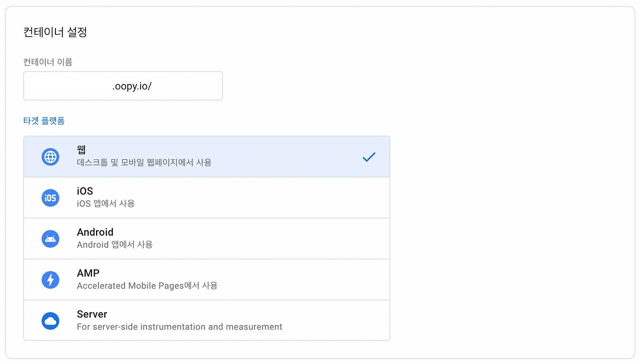Click the iOS platform icon
The height and width of the screenshot is (364, 640).
[x=50, y=198]
